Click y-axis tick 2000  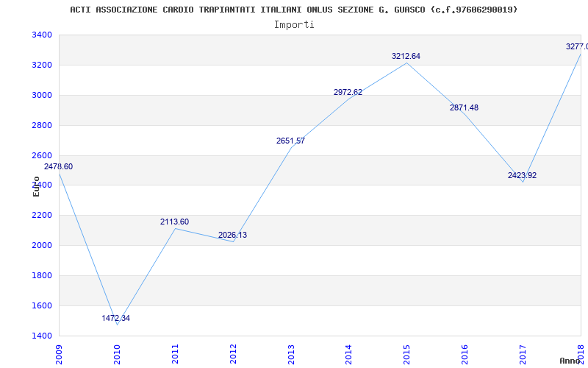click(x=42, y=246)
